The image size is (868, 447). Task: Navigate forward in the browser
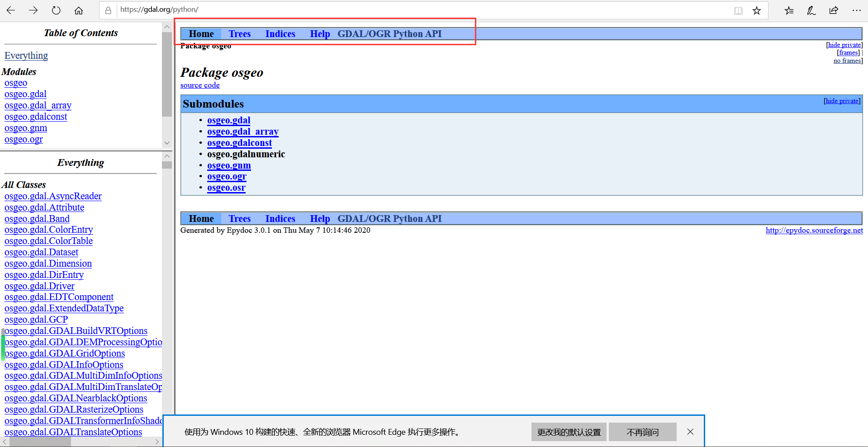pyautogui.click(x=33, y=10)
